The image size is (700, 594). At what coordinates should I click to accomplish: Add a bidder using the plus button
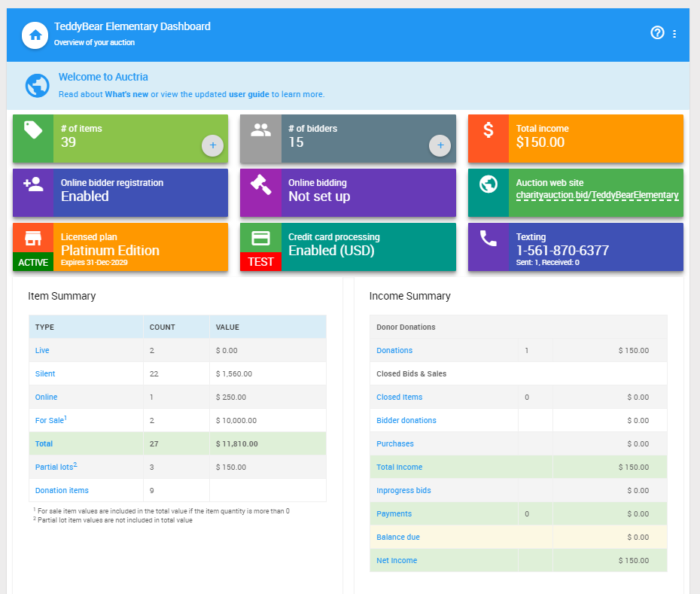440,145
